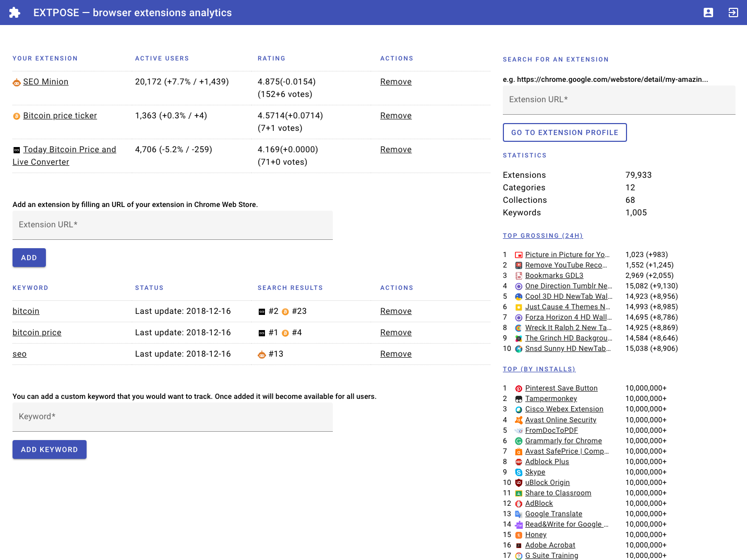
Task: Click the Cisco Webex Extension icon
Action: (519, 409)
